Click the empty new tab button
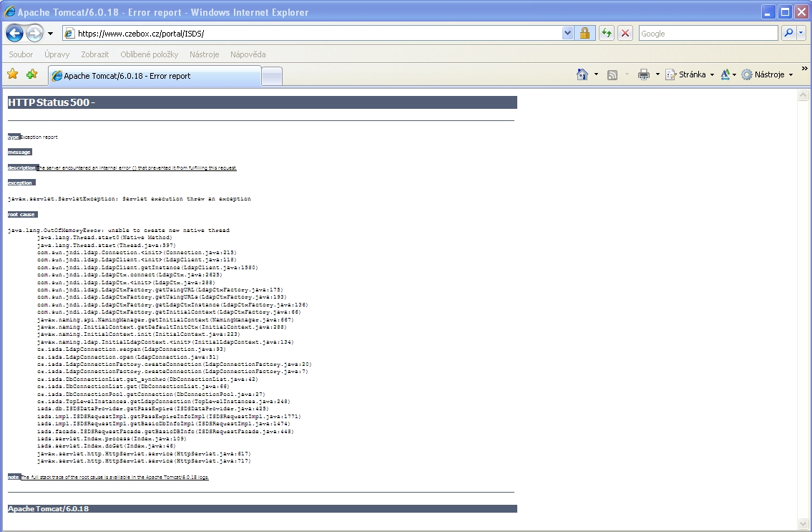 coord(272,76)
